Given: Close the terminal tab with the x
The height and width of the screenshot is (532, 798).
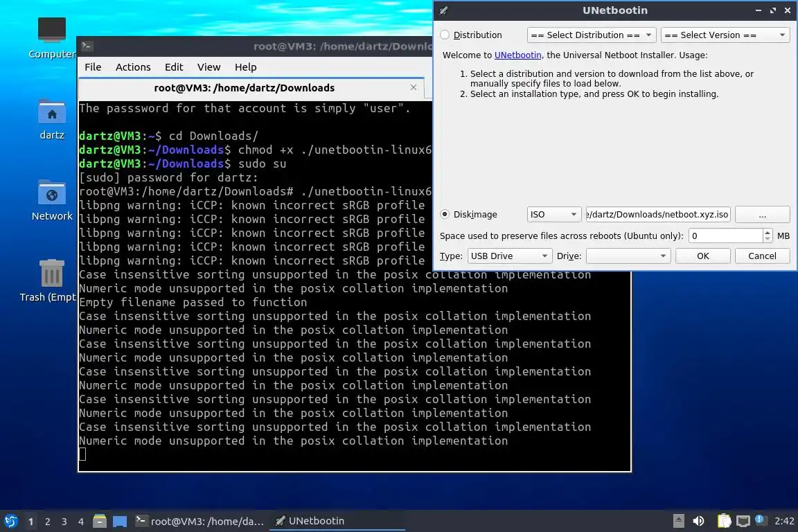Looking at the screenshot, I should click(x=414, y=87).
